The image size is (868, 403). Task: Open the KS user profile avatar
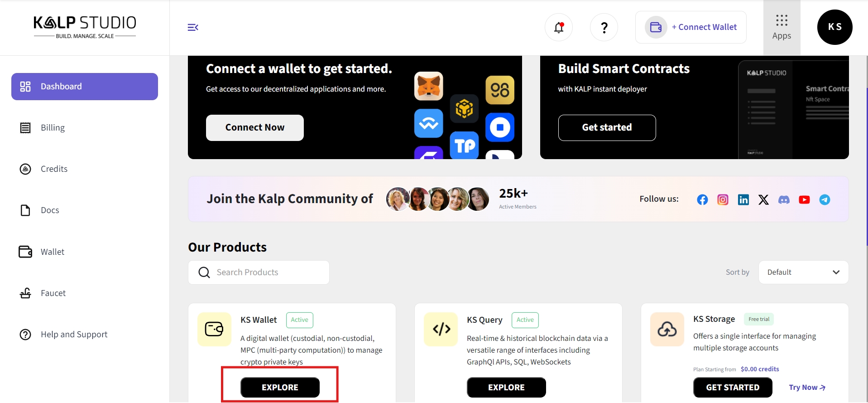pos(834,27)
